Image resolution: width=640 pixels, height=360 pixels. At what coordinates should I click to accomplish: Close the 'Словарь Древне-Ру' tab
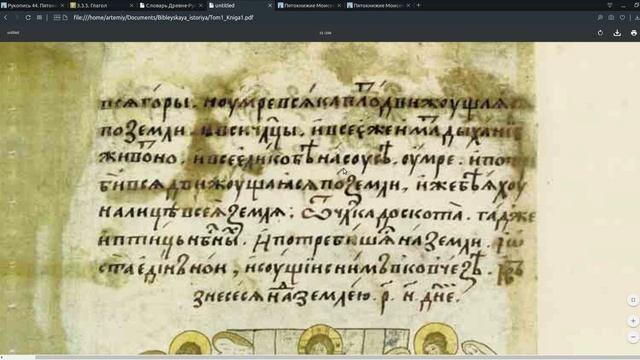tap(201, 5)
